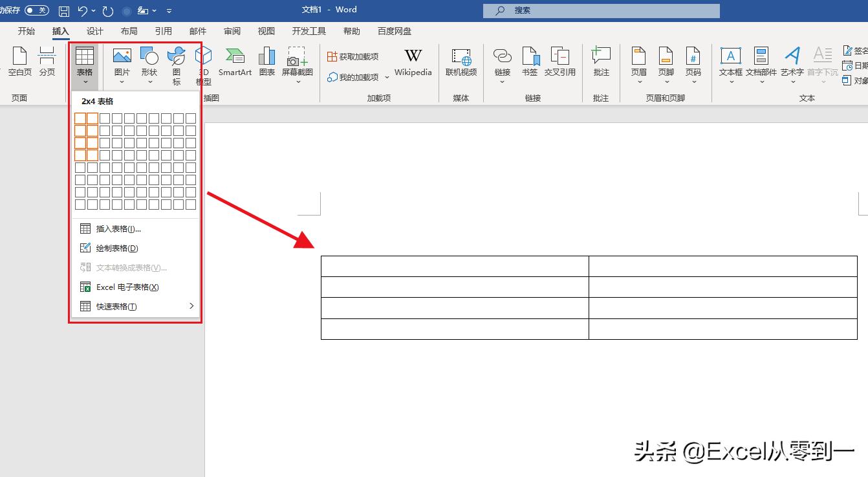
Task: Open the undo history dropdown
Action: (92, 10)
